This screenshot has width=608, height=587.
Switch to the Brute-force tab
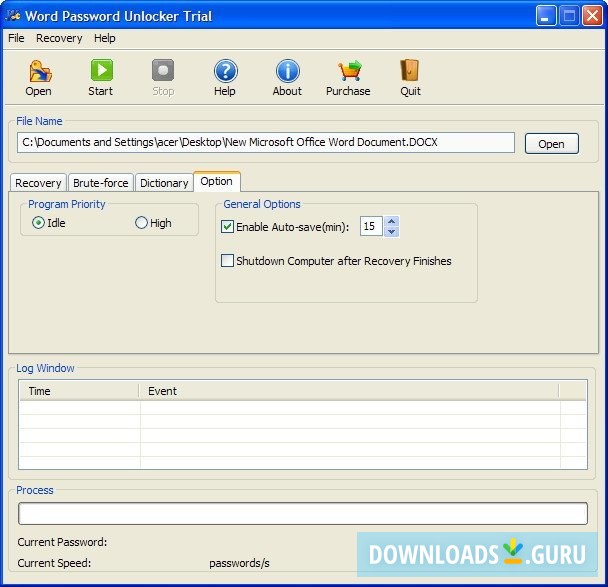[101, 183]
